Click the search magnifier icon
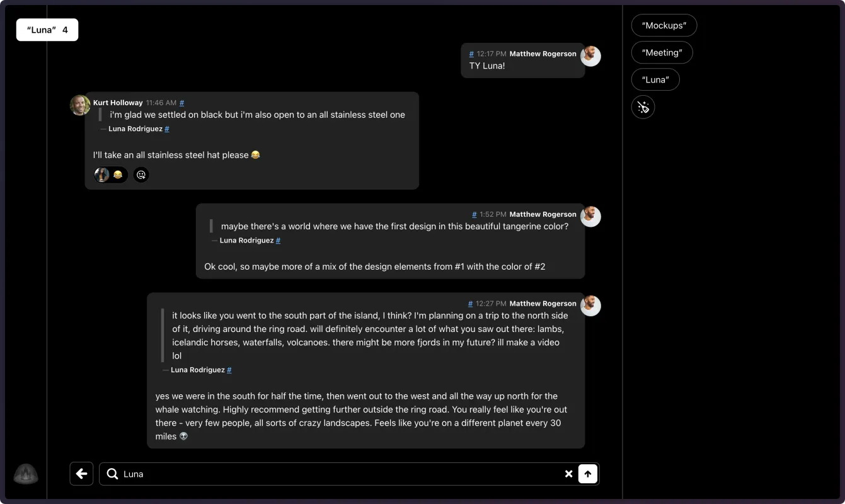The image size is (845, 504). point(112,474)
